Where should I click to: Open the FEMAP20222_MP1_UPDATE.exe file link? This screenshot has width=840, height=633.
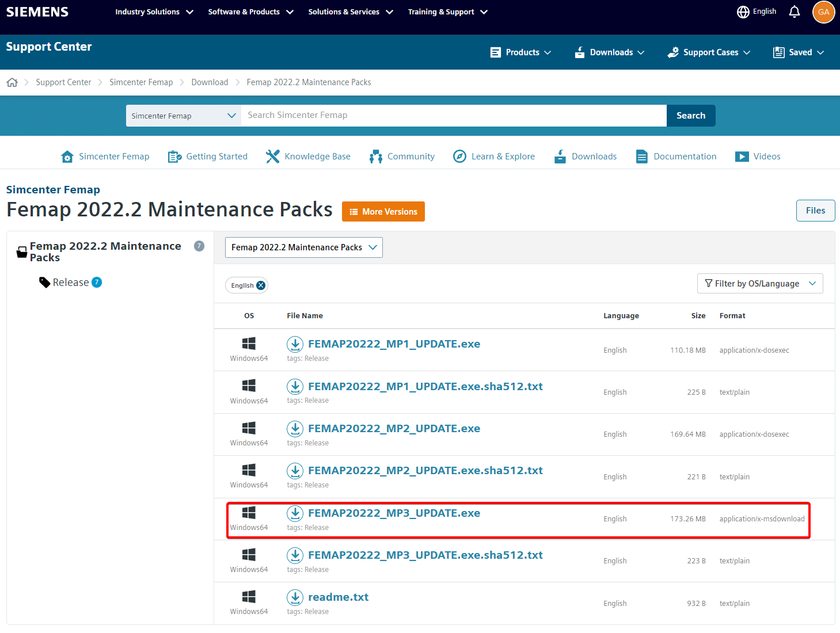394,344
